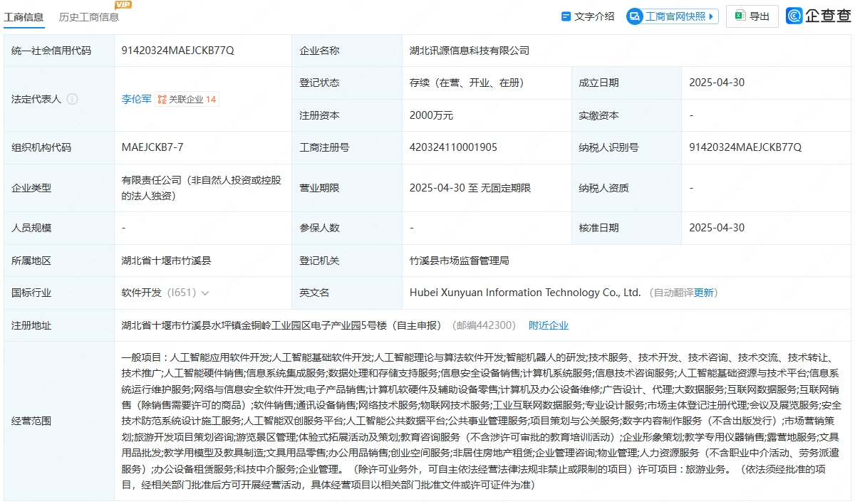Click 注册资本 value 2000万元
Image resolution: width=855 pixels, height=504 pixels.
[x=431, y=115]
